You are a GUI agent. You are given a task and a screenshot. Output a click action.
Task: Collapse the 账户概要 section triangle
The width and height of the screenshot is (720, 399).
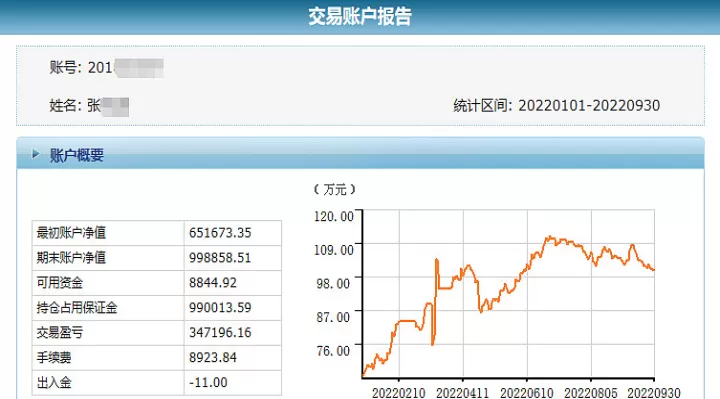tap(35, 154)
